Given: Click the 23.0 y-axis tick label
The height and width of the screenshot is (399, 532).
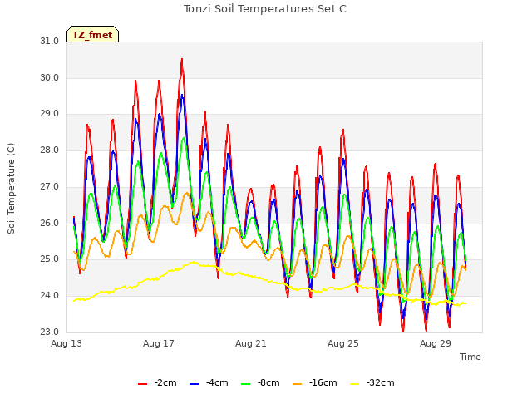Looking at the screenshot, I should 50,332.
